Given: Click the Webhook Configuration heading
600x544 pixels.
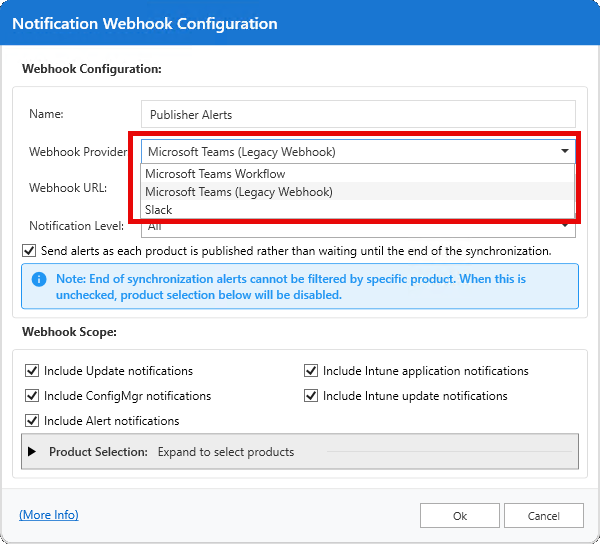Looking at the screenshot, I should [92, 69].
